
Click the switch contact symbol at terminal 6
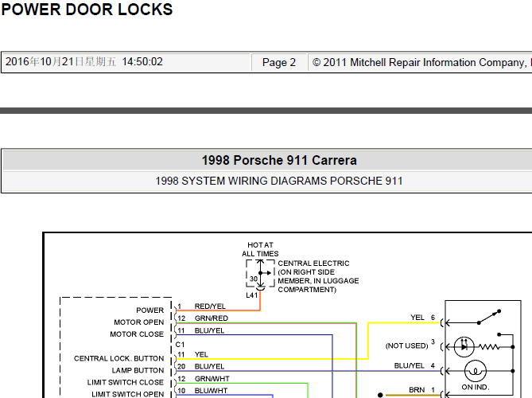click(x=489, y=317)
